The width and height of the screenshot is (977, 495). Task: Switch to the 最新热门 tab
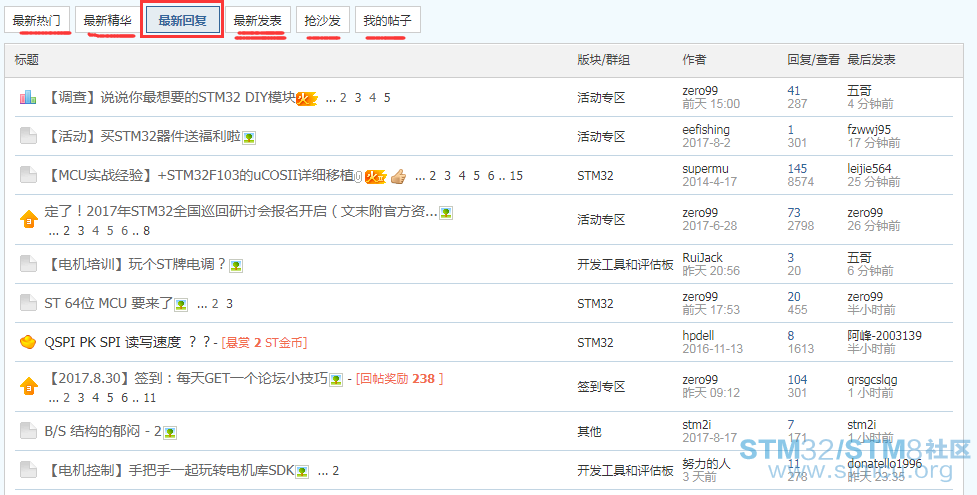pyautogui.click(x=36, y=21)
